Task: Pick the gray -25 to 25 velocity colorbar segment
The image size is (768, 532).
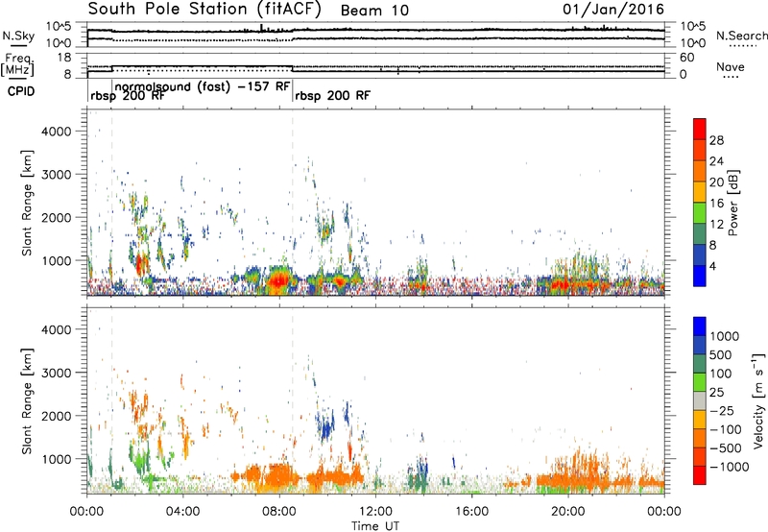Action: click(700, 400)
